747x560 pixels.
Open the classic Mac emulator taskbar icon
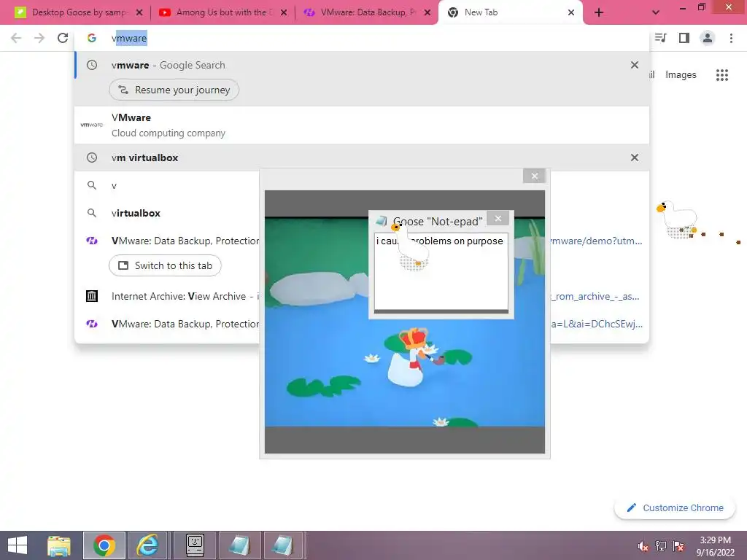click(195, 545)
